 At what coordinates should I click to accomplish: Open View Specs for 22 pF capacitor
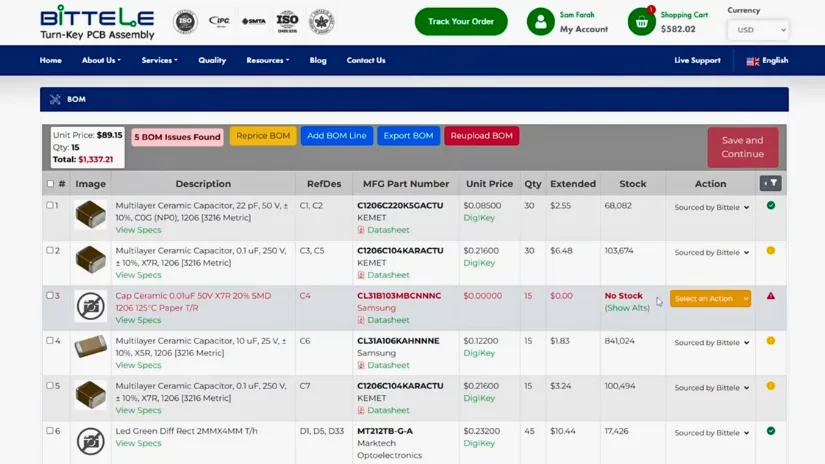pyautogui.click(x=138, y=230)
